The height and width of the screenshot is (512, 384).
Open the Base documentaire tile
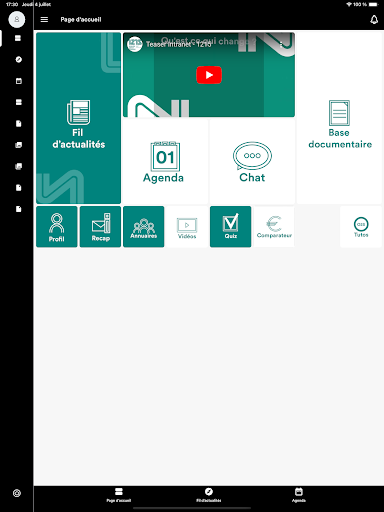click(x=339, y=118)
